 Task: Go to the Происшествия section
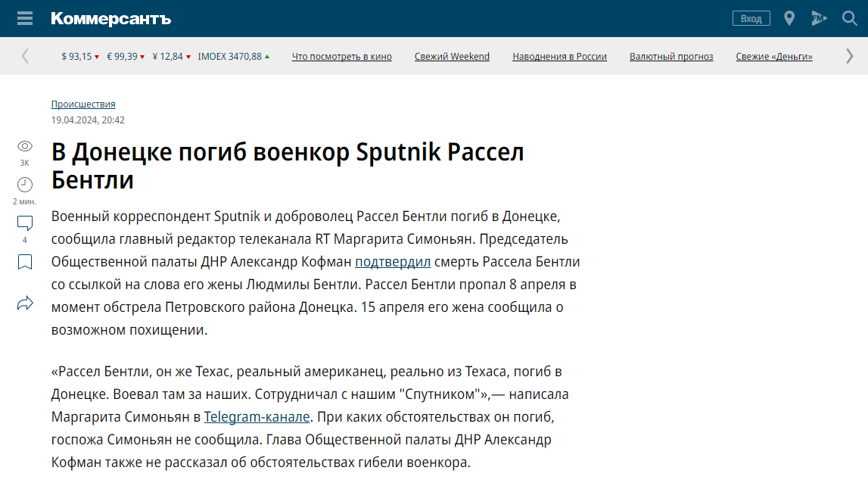coord(83,104)
